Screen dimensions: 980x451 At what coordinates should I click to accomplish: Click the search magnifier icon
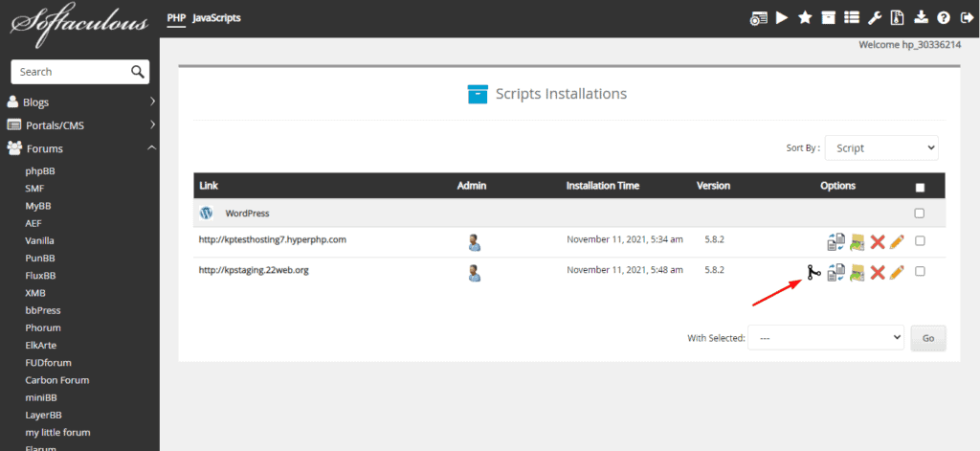(x=138, y=71)
